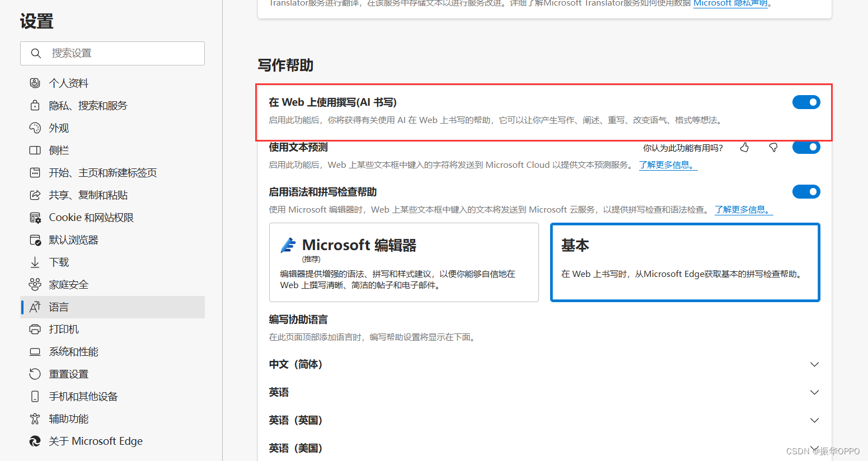Click the 搜索设置 search field
The height and width of the screenshot is (461, 868).
click(112, 53)
